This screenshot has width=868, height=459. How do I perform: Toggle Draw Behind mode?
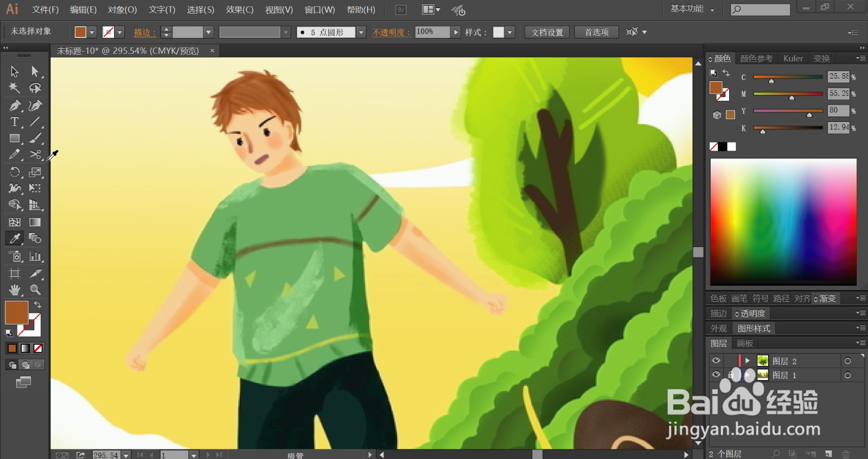tap(25, 365)
